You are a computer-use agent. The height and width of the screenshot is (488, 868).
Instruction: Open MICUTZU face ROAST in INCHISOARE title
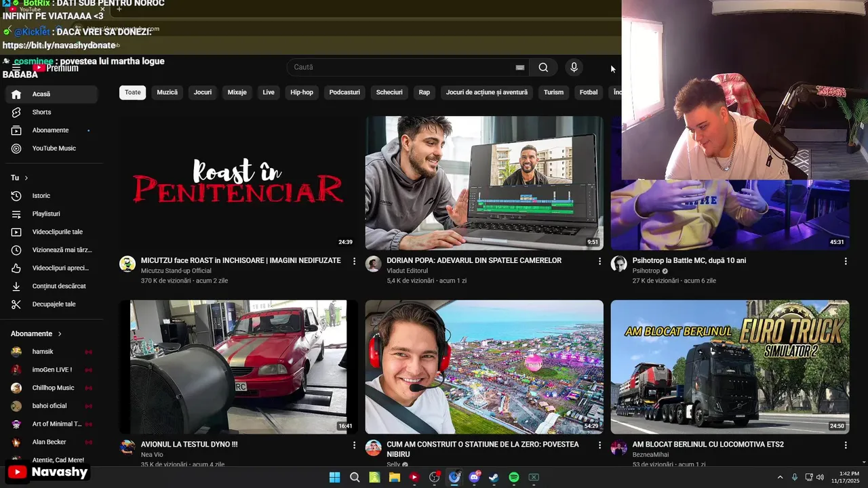[241, 261]
